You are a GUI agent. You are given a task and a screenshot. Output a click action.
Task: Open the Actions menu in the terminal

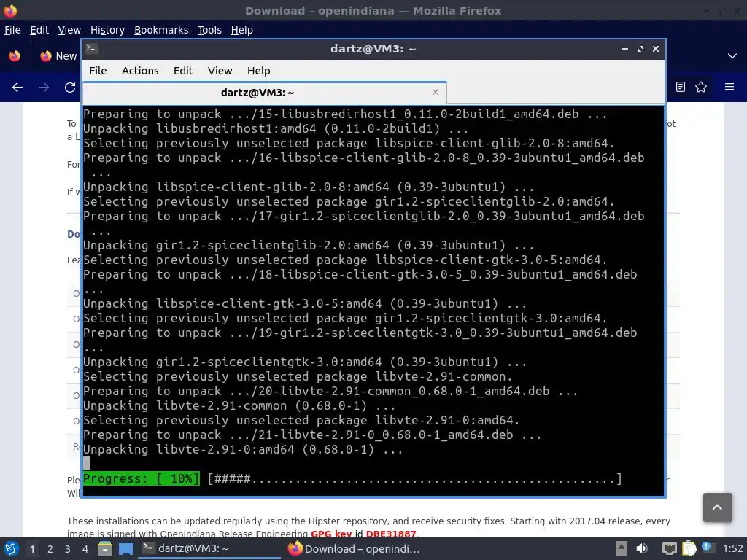pyautogui.click(x=140, y=71)
